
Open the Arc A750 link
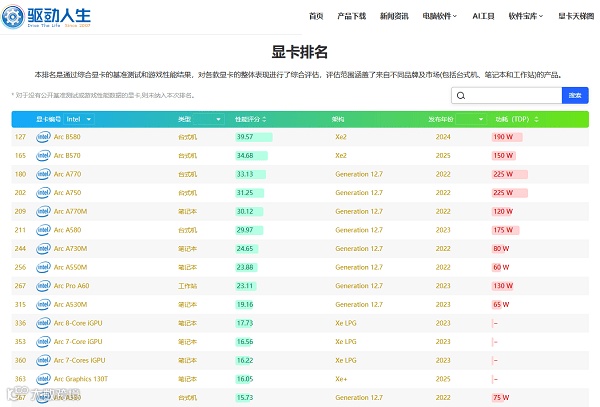[67, 193]
